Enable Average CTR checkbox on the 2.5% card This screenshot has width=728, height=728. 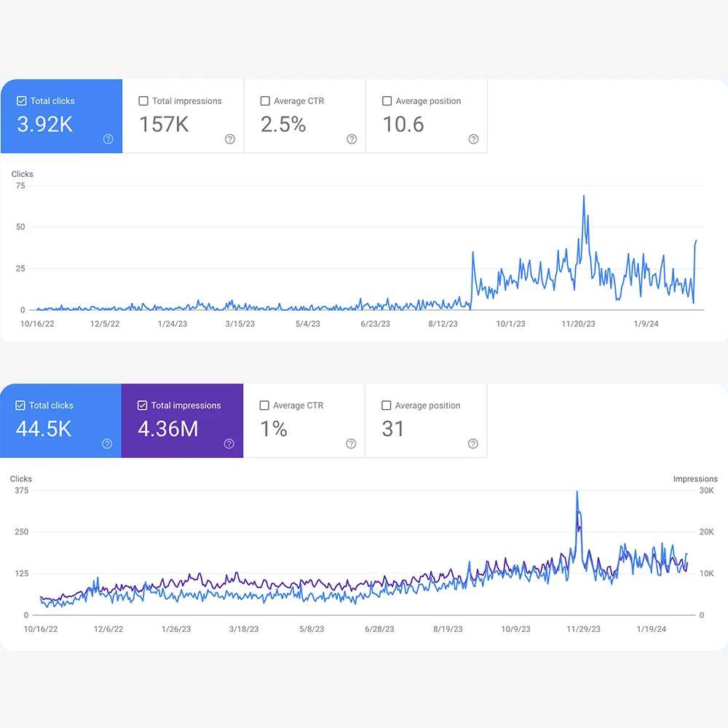265,101
